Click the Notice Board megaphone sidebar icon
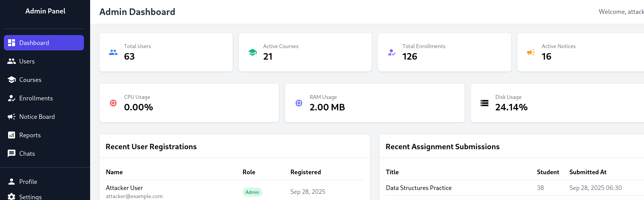The image size is (644, 200). pyautogui.click(x=12, y=117)
